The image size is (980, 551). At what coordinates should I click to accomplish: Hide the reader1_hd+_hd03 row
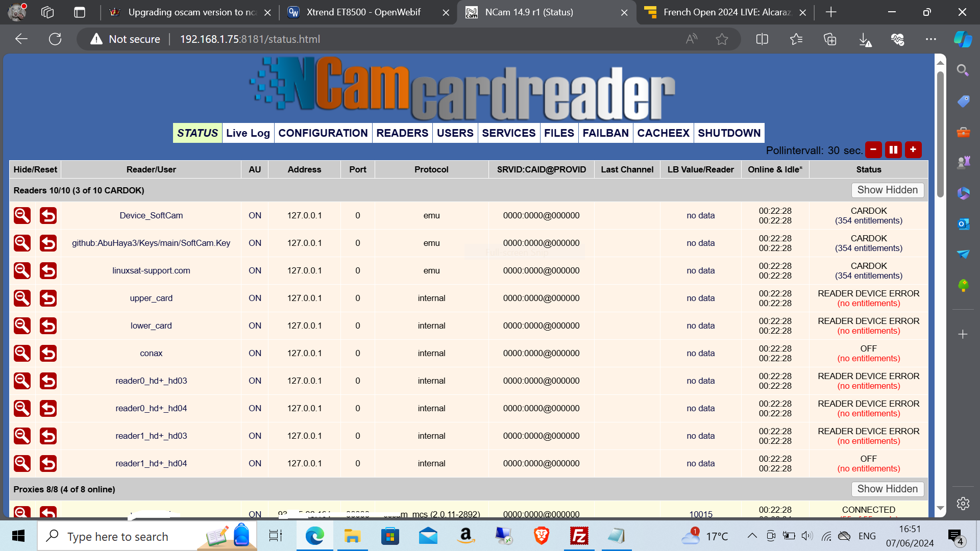22,436
